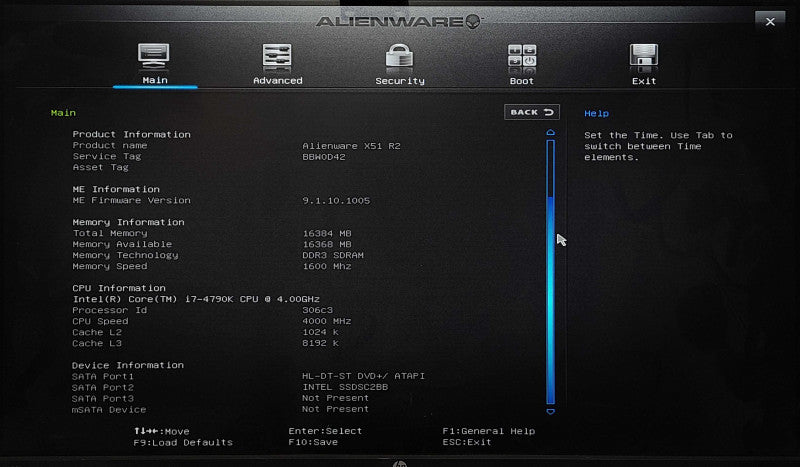Select 16368 MB value
The height and width of the screenshot is (467, 800).
(x=327, y=245)
